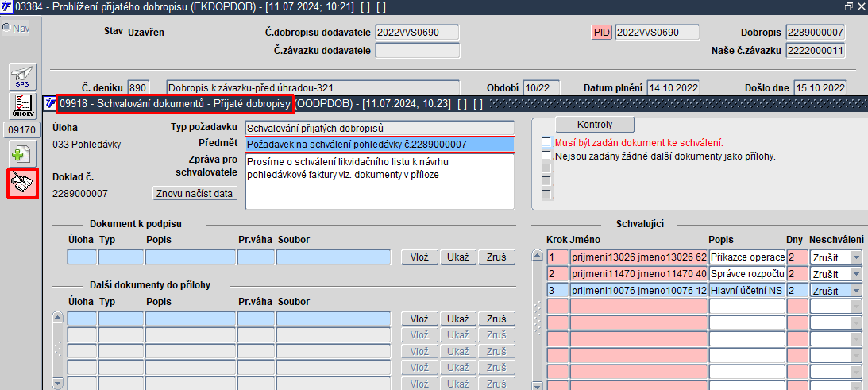Click the PID button

point(602,33)
